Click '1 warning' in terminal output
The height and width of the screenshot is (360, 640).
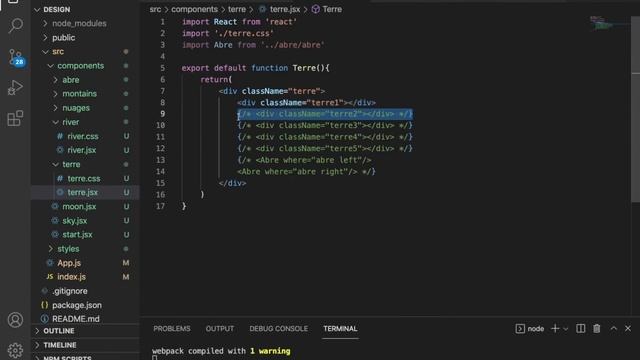270,351
